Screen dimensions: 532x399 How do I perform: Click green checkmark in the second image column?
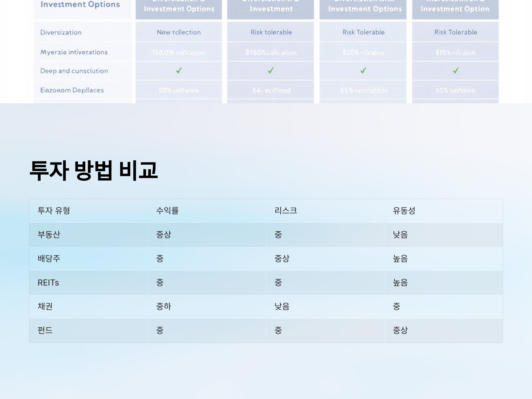click(x=271, y=70)
